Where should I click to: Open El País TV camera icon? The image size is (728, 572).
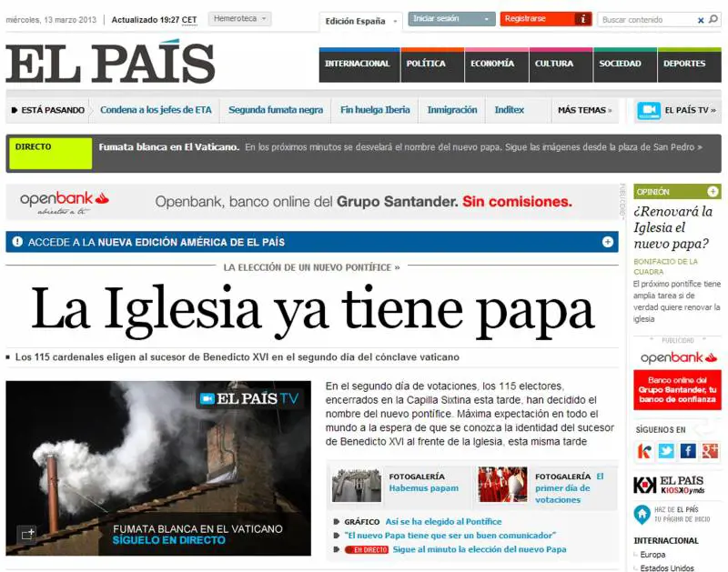tap(649, 110)
